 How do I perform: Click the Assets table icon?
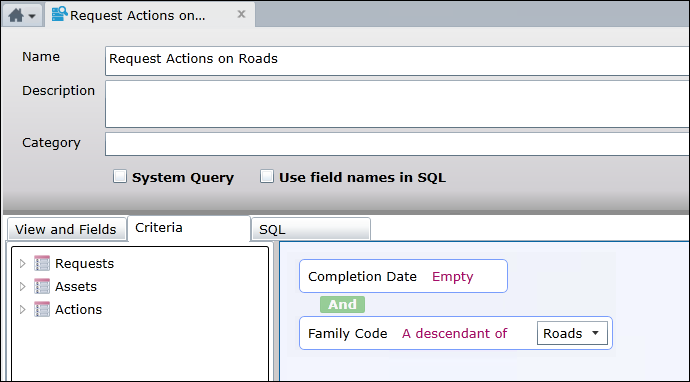pos(42,286)
